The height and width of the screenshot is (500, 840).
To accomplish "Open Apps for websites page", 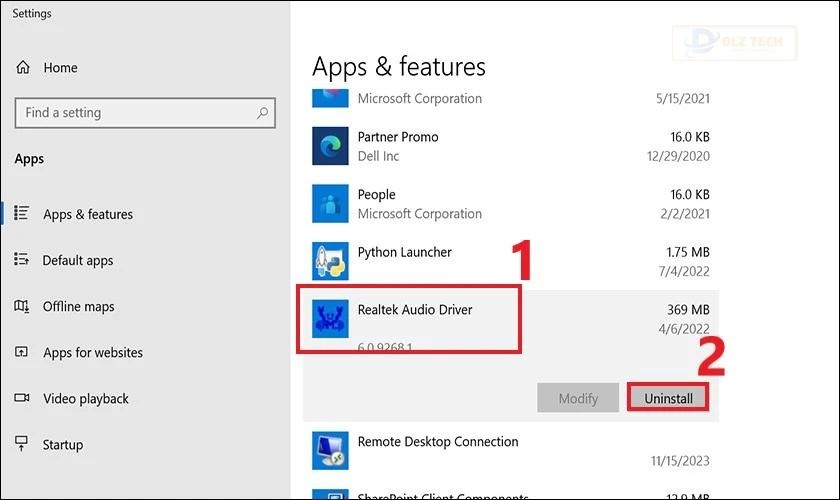I will [93, 353].
